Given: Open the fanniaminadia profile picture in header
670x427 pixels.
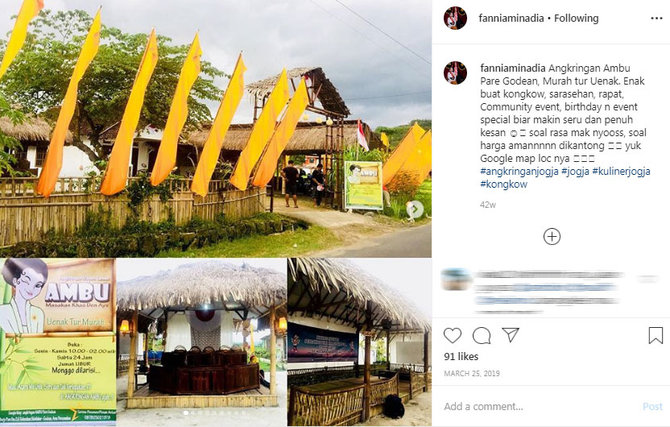Looking at the screenshot, I should tap(455, 18).
